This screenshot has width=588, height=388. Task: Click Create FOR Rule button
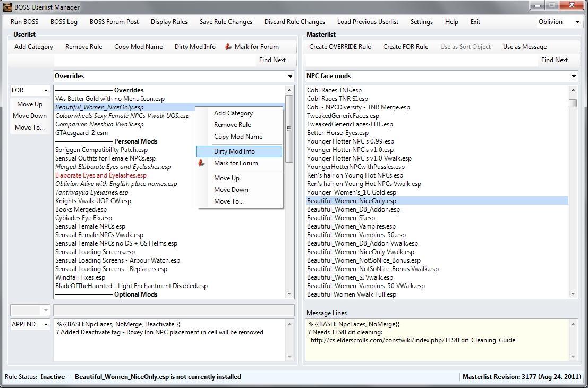405,47
